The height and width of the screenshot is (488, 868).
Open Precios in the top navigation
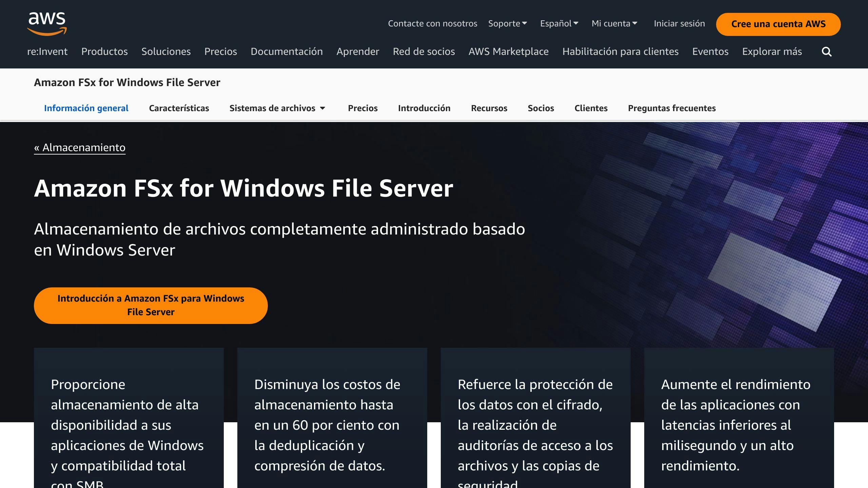(x=221, y=52)
